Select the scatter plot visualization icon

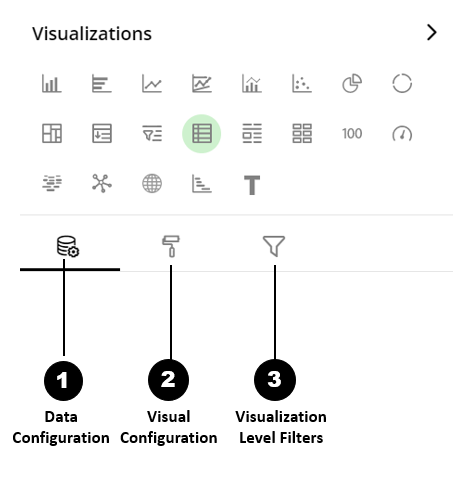pyautogui.click(x=302, y=83)
